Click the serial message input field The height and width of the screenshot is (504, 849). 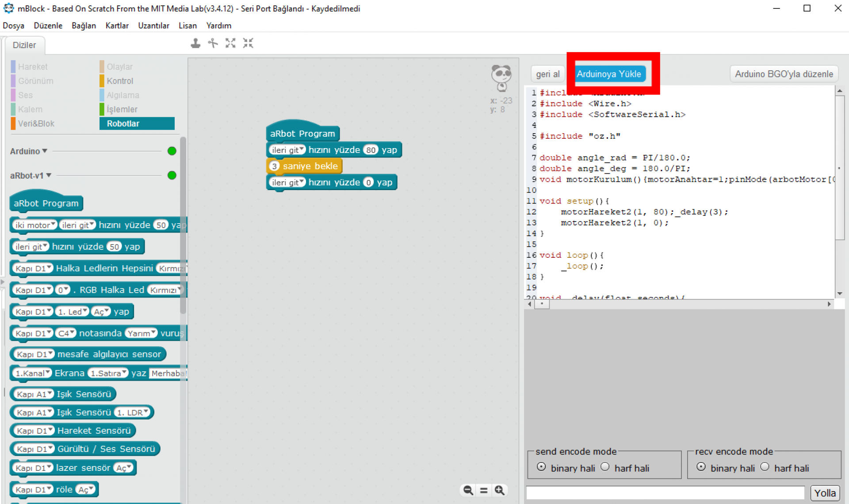click(x=665, y=493)
